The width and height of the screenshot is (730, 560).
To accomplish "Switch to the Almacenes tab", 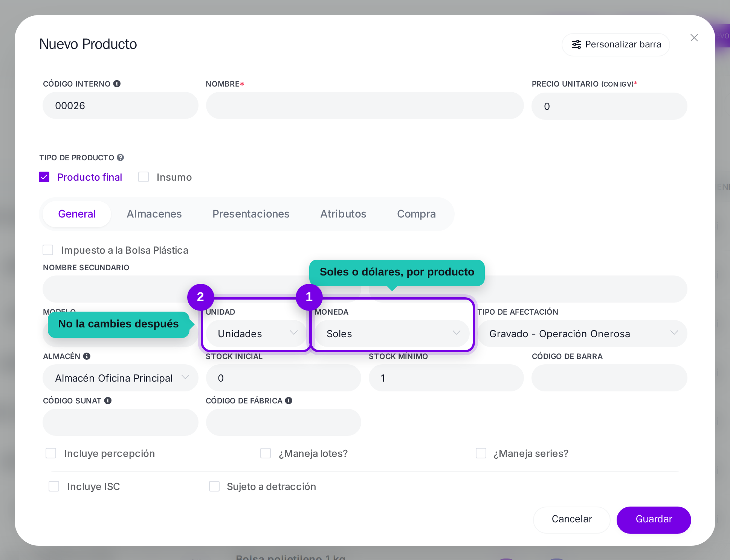I will click(x=154, y=214).
